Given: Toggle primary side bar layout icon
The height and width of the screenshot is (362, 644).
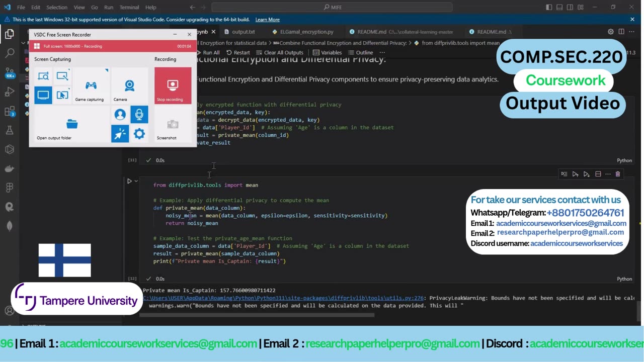Looking at the screenshot, I should pos(549,8).
